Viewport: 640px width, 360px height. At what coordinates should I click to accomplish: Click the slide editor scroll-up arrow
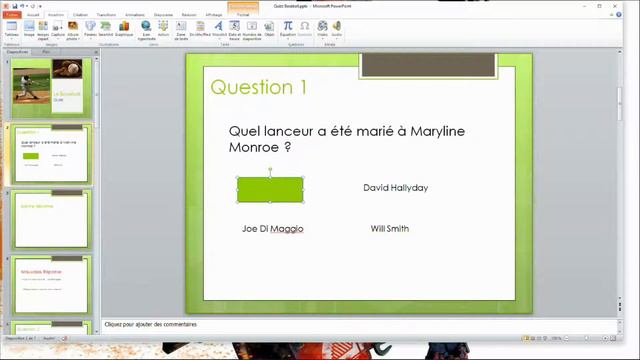pos(620,52)
